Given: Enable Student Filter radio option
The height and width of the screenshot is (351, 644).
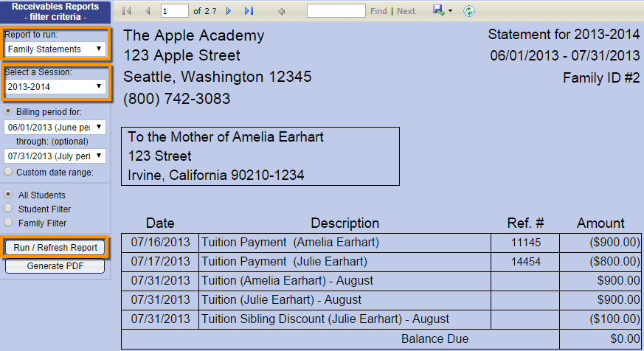Looking at the screenshot, I should coord(9,209).
